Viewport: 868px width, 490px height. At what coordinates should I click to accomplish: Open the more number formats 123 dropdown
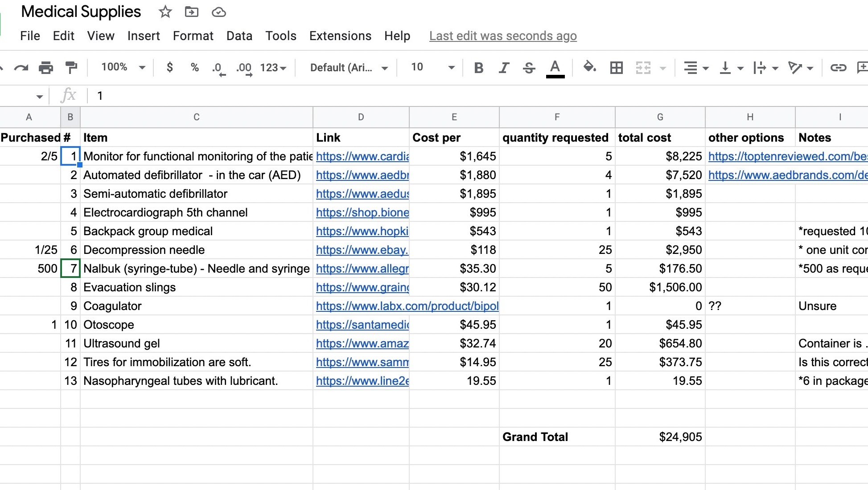coord(273,68)
